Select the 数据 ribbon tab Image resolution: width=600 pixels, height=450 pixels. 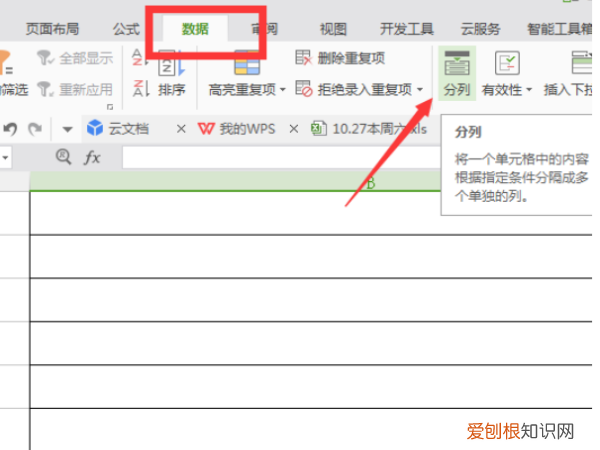[195, 29]
